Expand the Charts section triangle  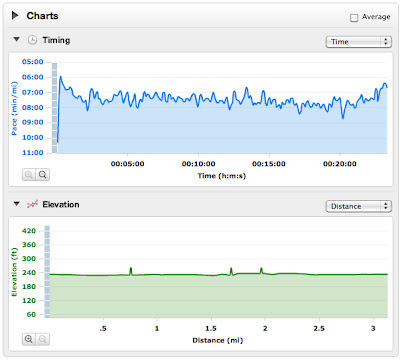(15, 15)
